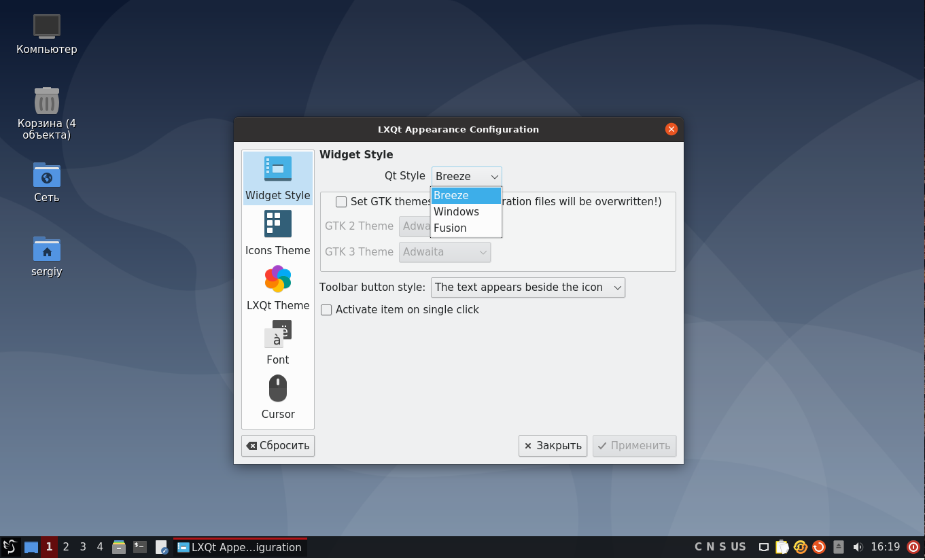Switch to virtual desktop 1
Screen dimensions: 925x560
pyautogui.click(x=49, y=547)
